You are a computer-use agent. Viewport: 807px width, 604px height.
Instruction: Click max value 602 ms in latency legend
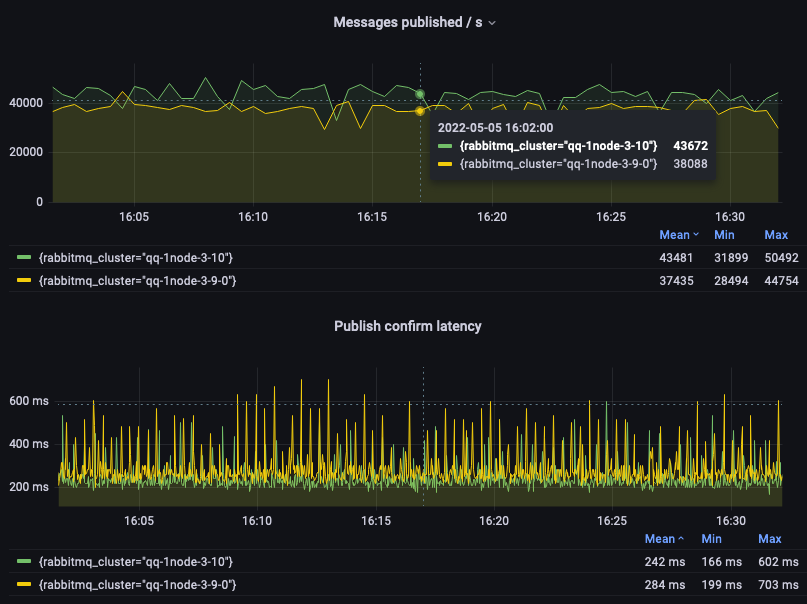pos(778,562)
